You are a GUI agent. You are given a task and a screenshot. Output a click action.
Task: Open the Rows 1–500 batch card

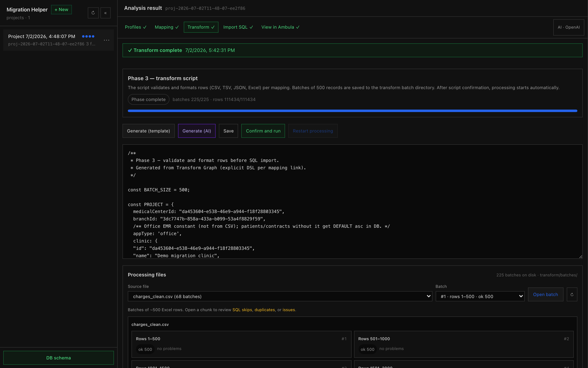(x=241, y=344)
